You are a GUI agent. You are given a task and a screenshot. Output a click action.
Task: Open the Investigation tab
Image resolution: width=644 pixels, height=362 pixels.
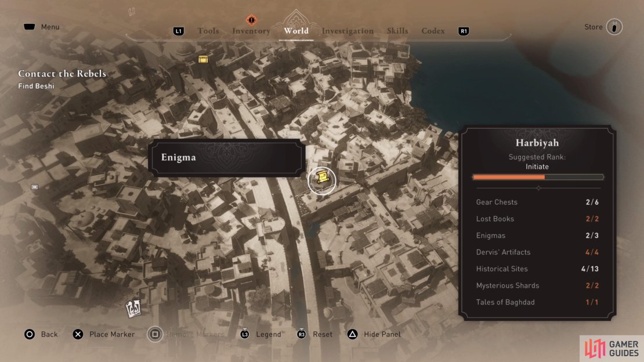pyautogui.click(x=348, y=31)
